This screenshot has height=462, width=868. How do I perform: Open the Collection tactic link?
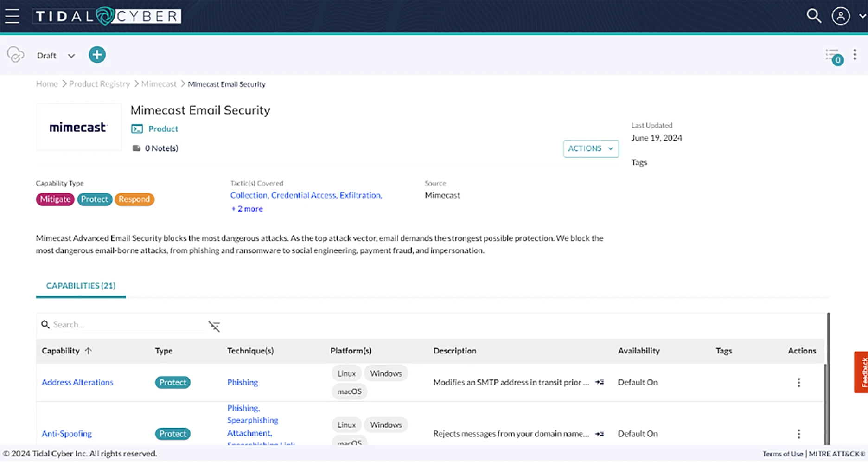pyautogui.click(x=249, y=195)
